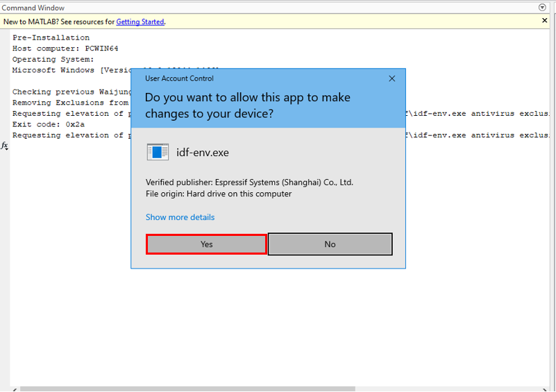The height and width of the screenshot is (392, 556).
Task: Click Verified publisher Espressif Systems text
Action: (x=249, y=182)
